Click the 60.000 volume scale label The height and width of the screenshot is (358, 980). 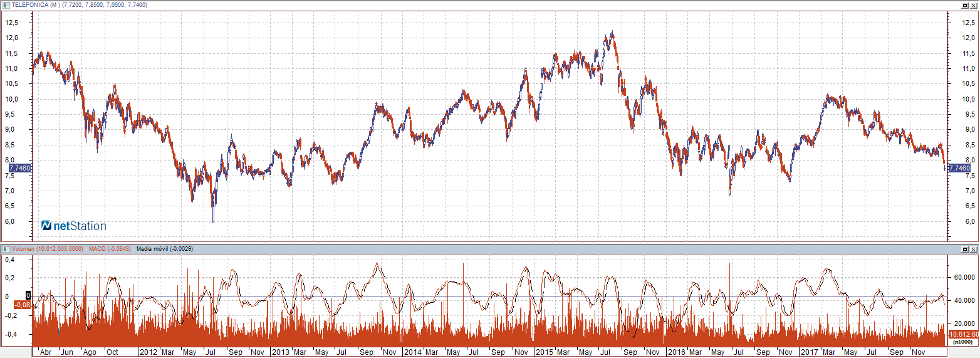click(x=966, y=276)
